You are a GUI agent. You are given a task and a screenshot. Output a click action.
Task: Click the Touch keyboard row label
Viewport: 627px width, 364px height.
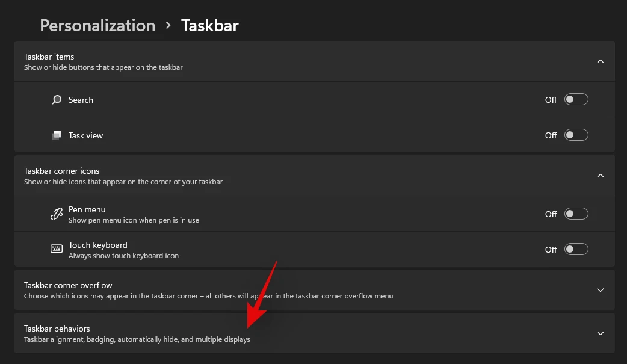[97, 245]
